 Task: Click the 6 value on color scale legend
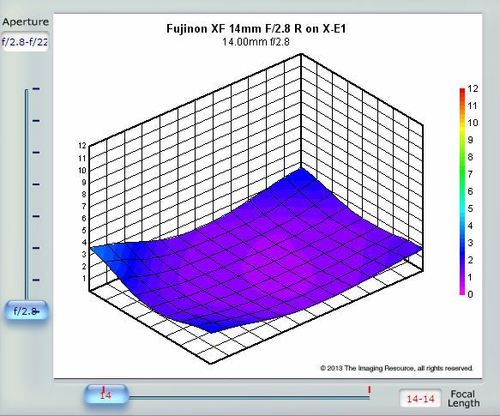pyautogui.click(x=470, y=191)
